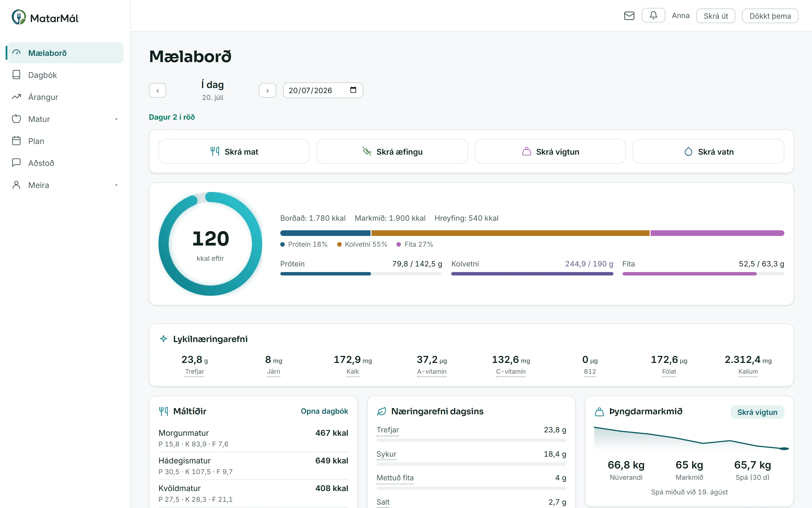Screen dimensions: 812x508
Task: Click the scale icon beside Þyngdarmarkmið
Action: [x=599, y=411]
